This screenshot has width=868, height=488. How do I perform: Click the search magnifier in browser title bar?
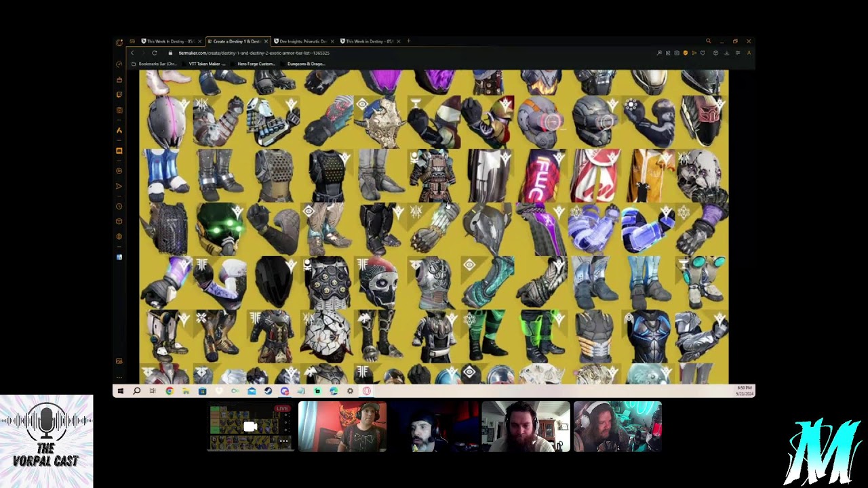708,41
